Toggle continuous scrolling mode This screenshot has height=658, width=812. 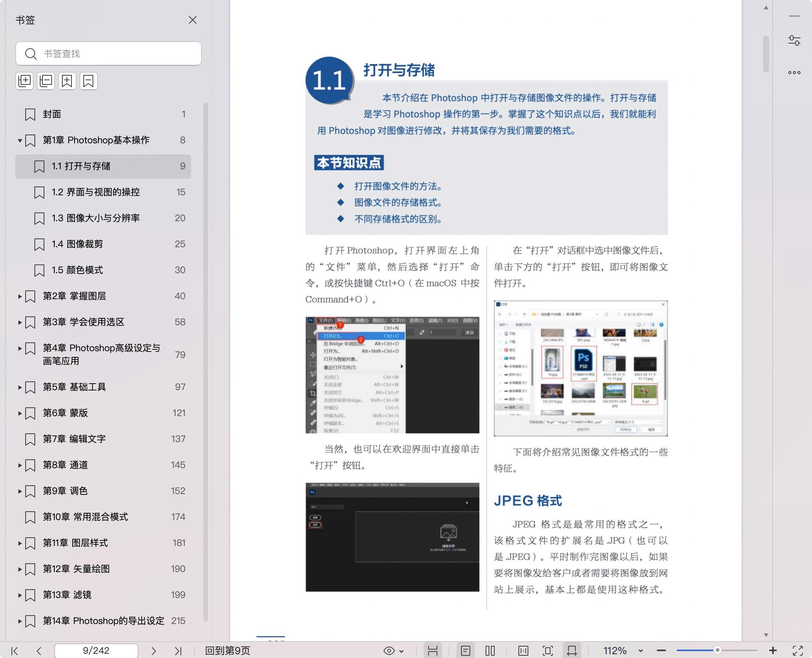pyautogui.click(x=432, y=651)
